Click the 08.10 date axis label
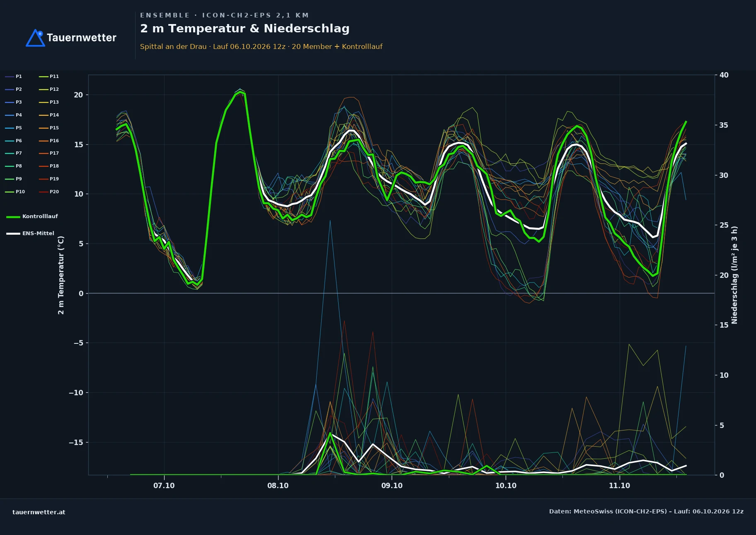This screenshot has width=756, height=535. pos(278,486)
